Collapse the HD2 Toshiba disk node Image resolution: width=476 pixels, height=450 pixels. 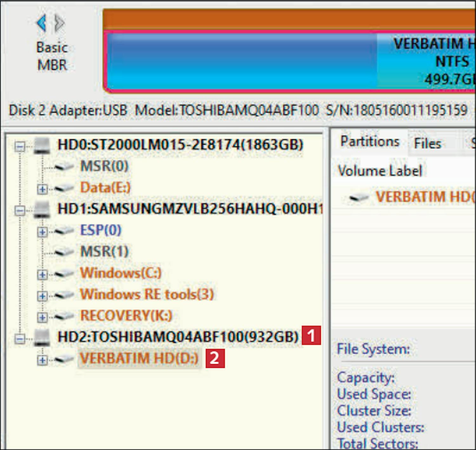20,338
